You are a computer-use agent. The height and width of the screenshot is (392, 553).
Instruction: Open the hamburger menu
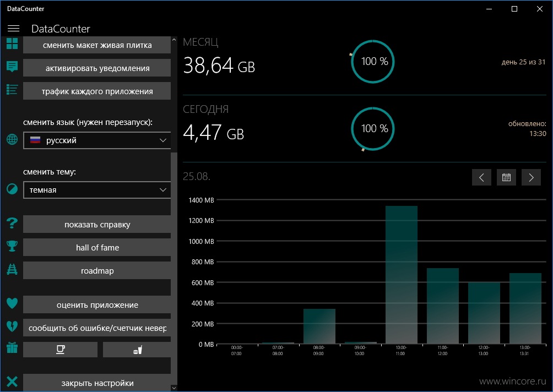point(13,29)
